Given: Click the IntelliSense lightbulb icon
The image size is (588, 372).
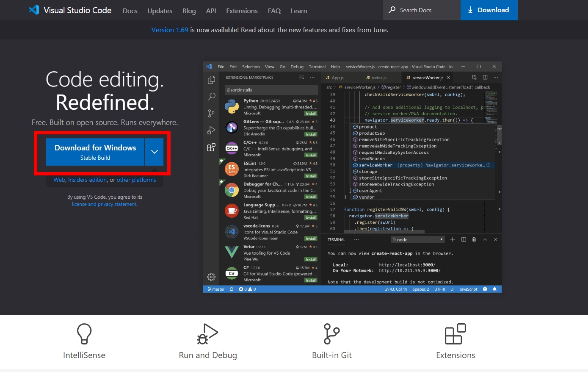Looking at the screenshot, I should coord(84,334).
